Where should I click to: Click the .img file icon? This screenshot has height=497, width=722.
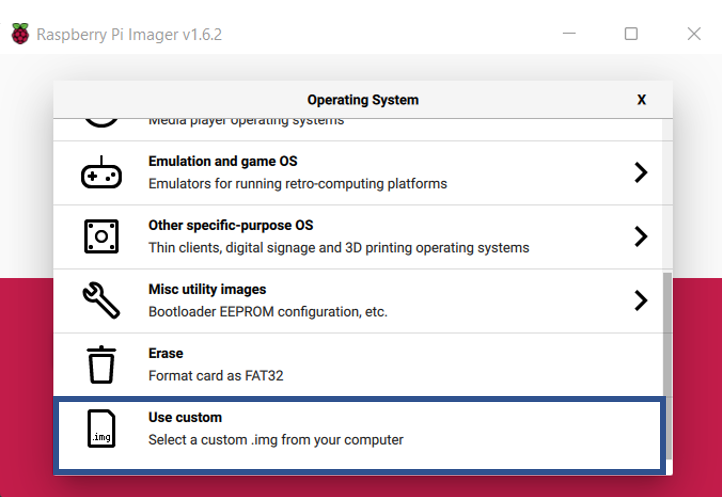pyautogui.click(x=101, y=429)
